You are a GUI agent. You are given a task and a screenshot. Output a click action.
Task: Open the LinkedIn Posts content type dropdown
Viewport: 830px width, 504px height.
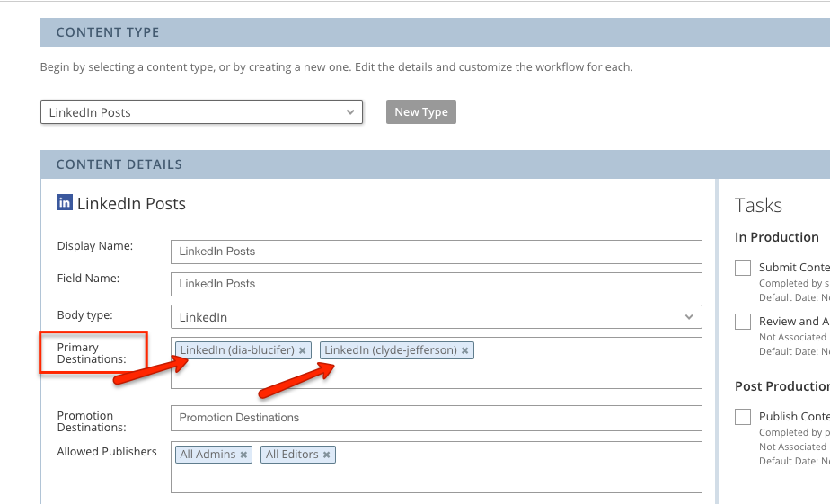[x=202, y=112]
